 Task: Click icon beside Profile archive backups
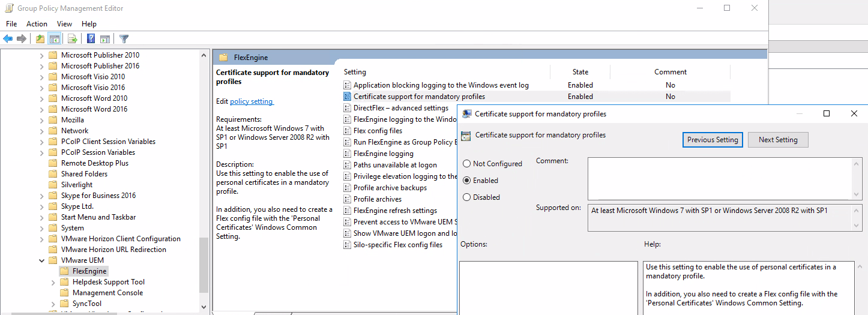click(347, 188)
